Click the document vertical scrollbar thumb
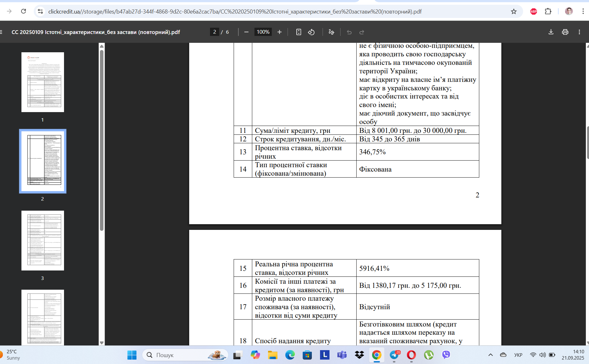This screenshot has height=364, width=589. tap(587, 143)
